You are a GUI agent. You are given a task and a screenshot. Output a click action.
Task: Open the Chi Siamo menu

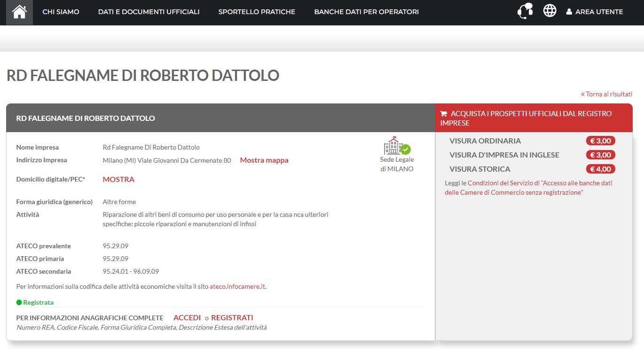tap(61, 12)
